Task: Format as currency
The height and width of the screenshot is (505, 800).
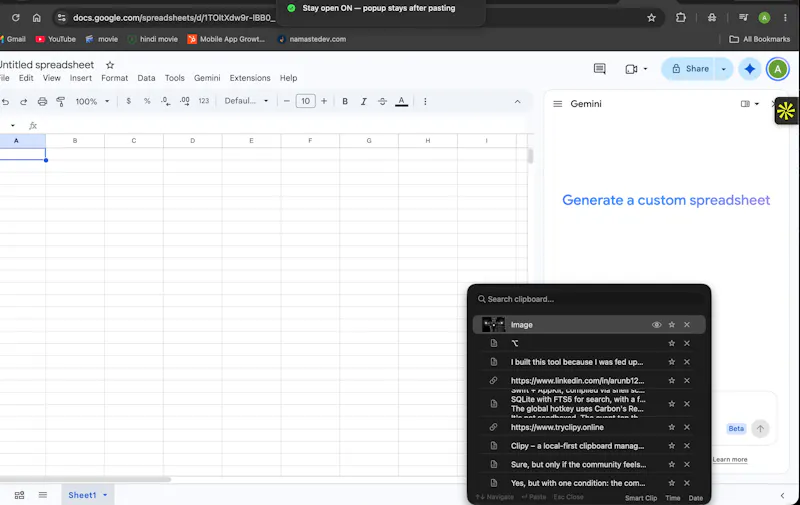Action: click(x=129, y=102)
